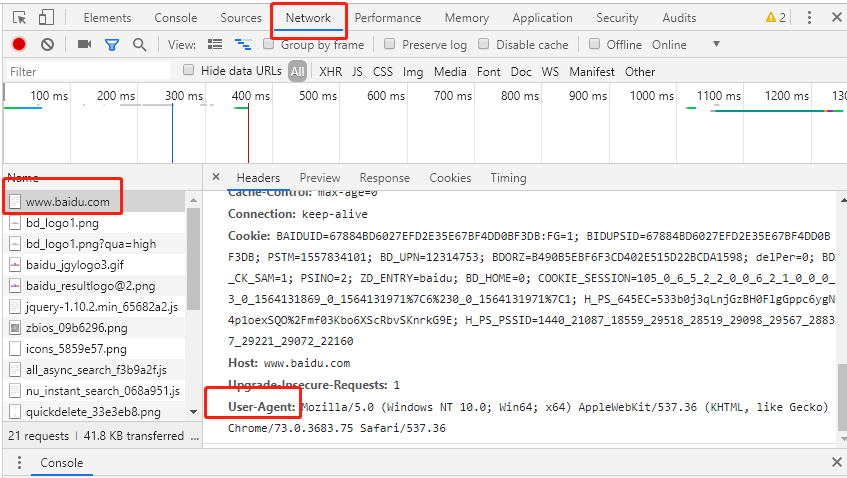Enable Group by frame checkbox
Viewport: 847px width, 478px height.
point(268,44)
